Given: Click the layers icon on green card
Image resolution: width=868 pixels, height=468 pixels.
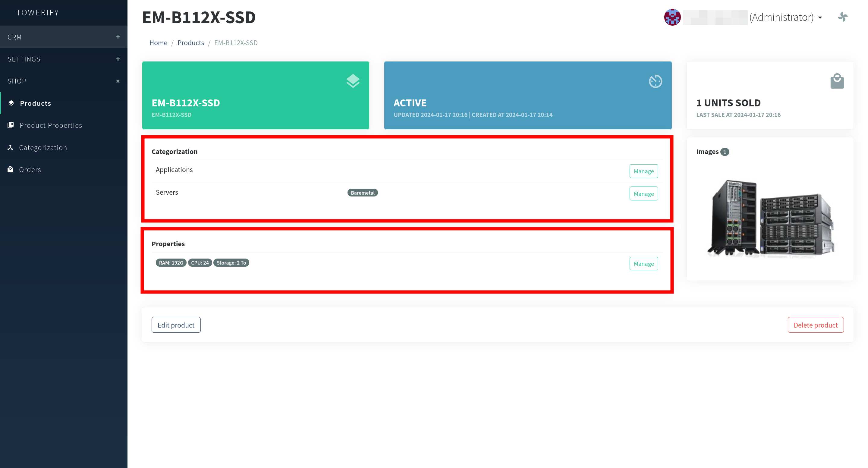Looking at the screenshot, I should coord(353,81).
